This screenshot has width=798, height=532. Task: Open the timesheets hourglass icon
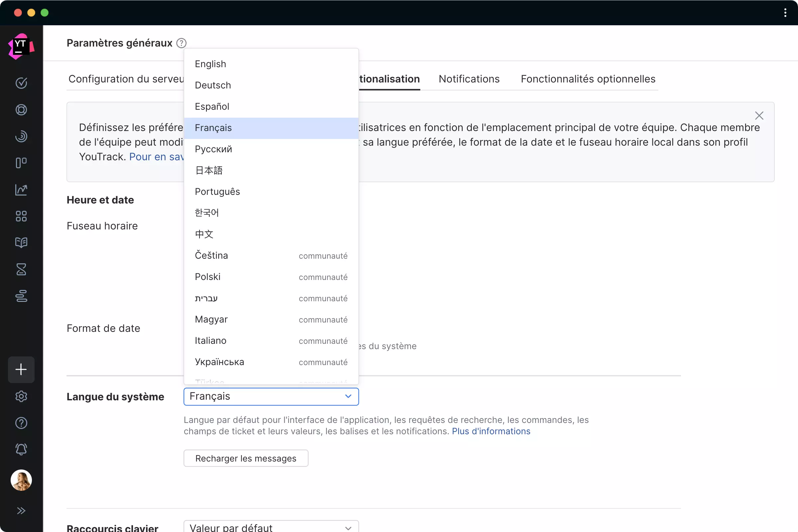click(x=21, y=269)
